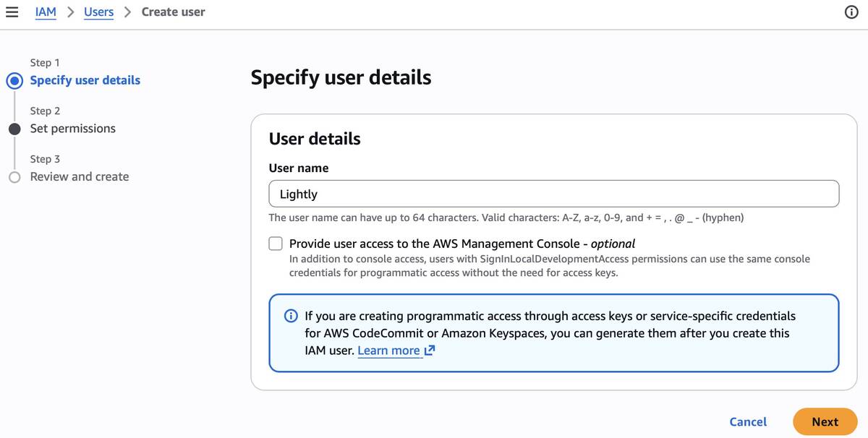
Task: Go to Review and create step
Action: [79, 176]
